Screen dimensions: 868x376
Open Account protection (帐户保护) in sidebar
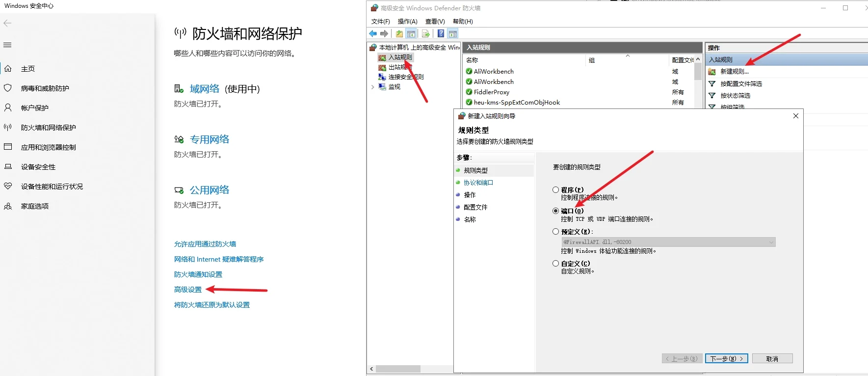pyautogui.click(x=34, y=108)
